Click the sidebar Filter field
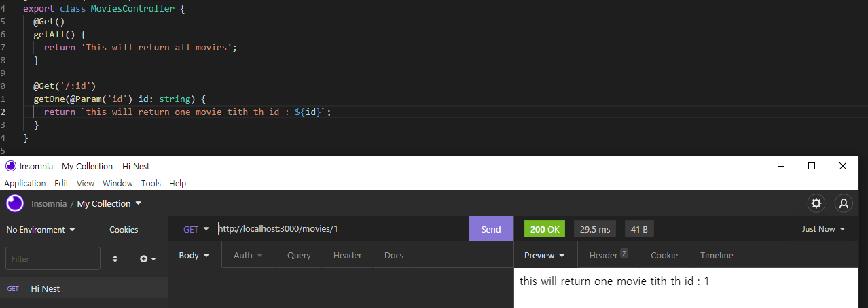This screenshot has width=868, height=308. point(53,259)
